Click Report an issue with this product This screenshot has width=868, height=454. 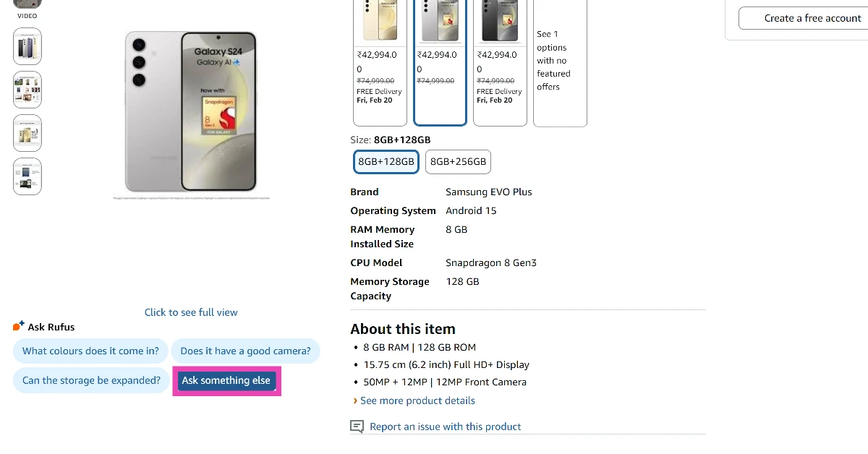(446, 427)
